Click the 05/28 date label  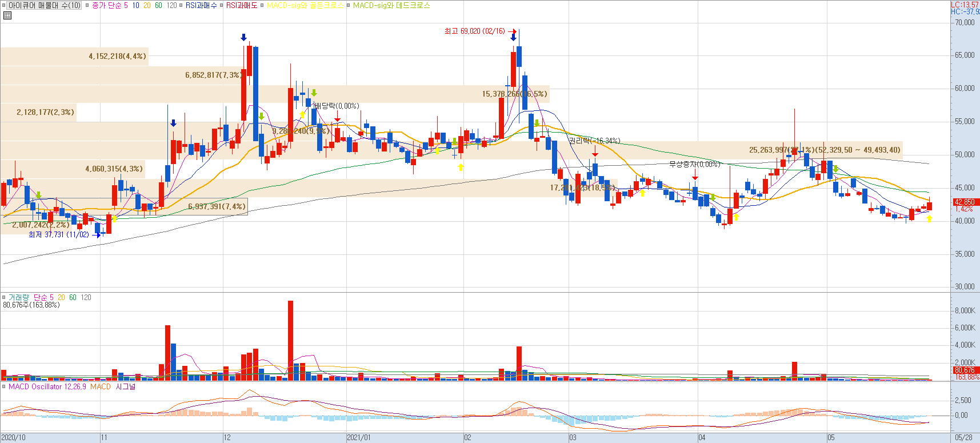(963, 438)
